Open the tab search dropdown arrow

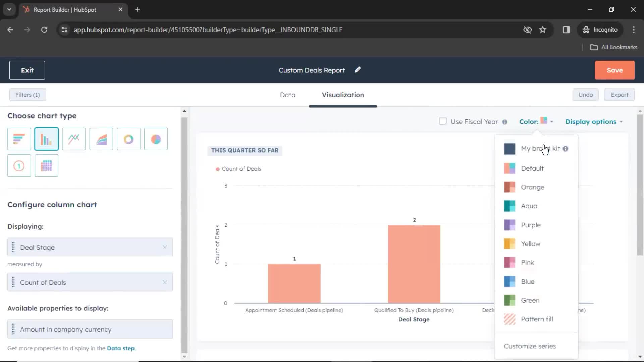point(9,10)
